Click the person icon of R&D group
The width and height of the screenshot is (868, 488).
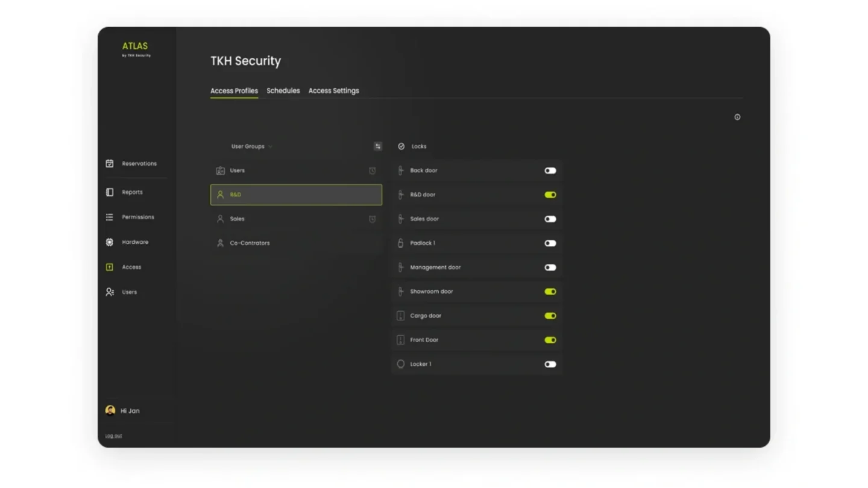(x=220, y=195)
